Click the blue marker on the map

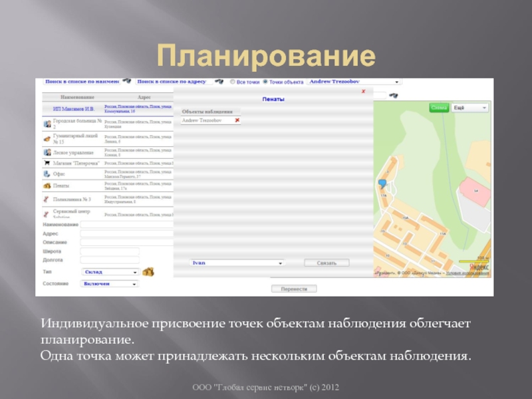click(382, 183)
